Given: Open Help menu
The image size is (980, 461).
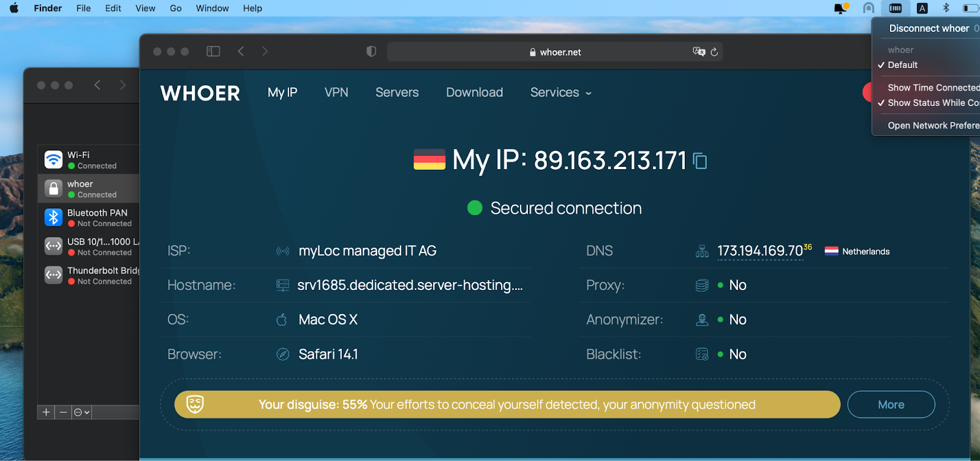Looking at the screenshot, I should [x=252, y=8].
